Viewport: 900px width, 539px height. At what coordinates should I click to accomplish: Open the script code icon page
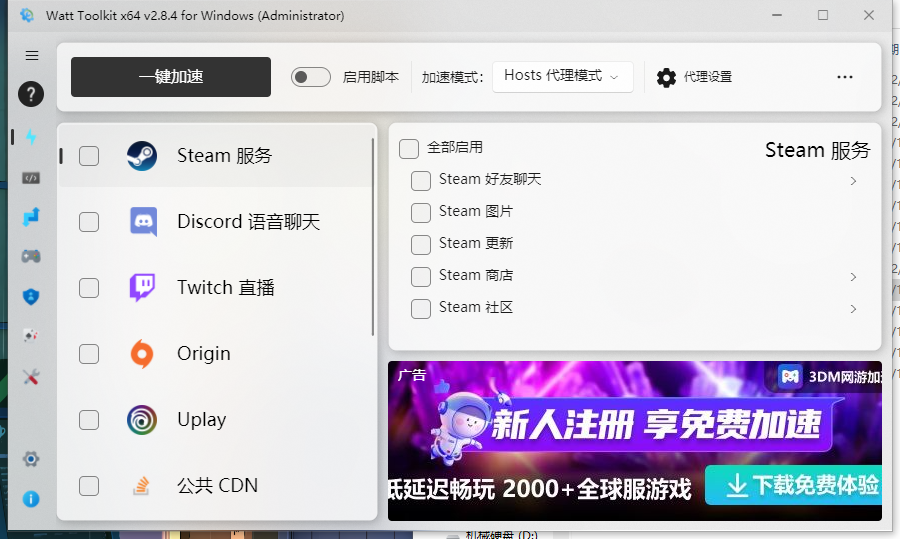[x=32, y=178]
